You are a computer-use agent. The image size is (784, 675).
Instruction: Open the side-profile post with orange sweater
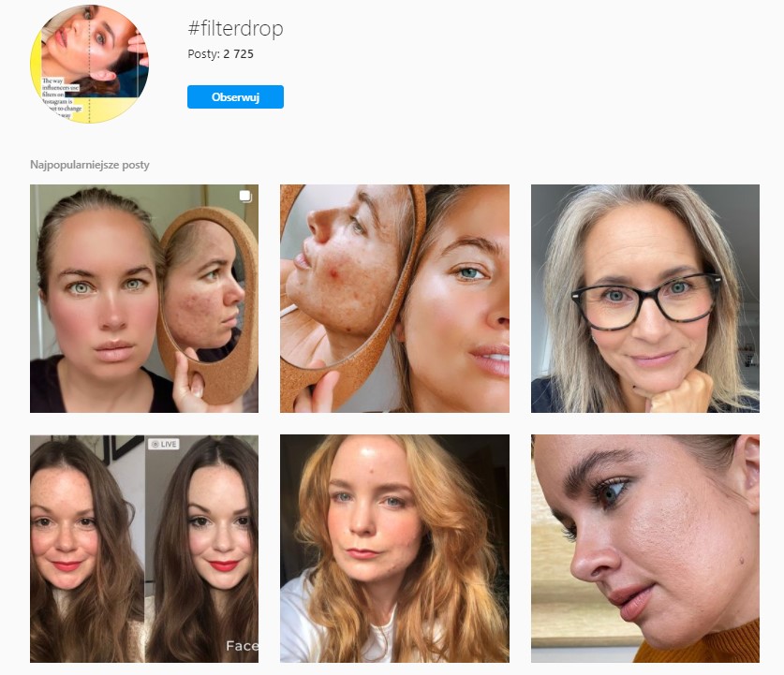tap(645, 549)
